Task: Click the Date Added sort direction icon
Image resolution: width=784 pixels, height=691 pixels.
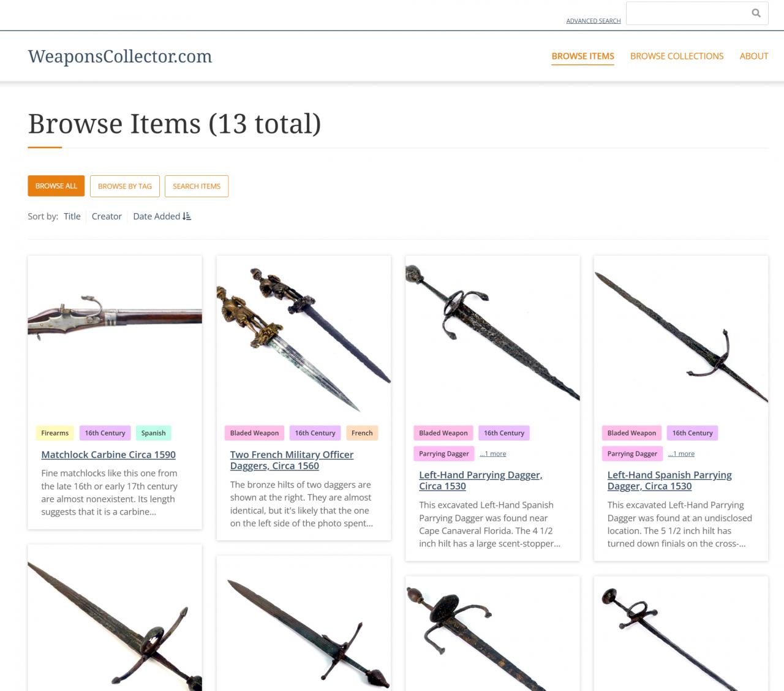Action: [x=187, y=216]
